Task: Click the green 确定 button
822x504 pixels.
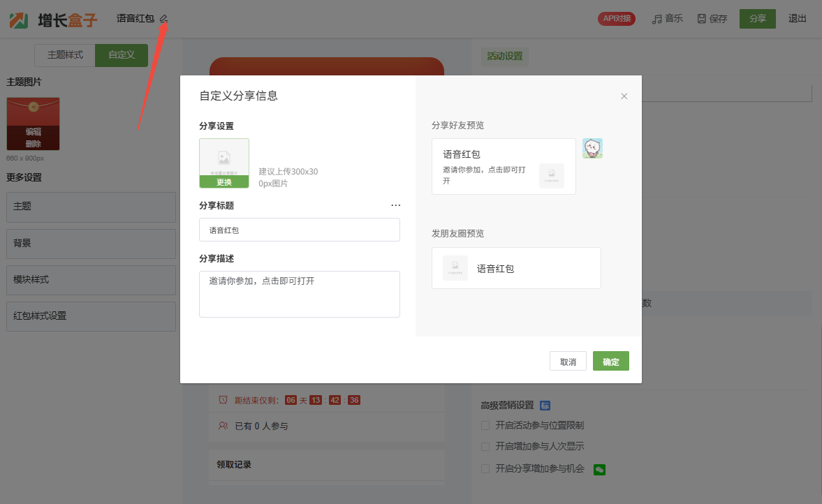Action: [x=610, y=362]
